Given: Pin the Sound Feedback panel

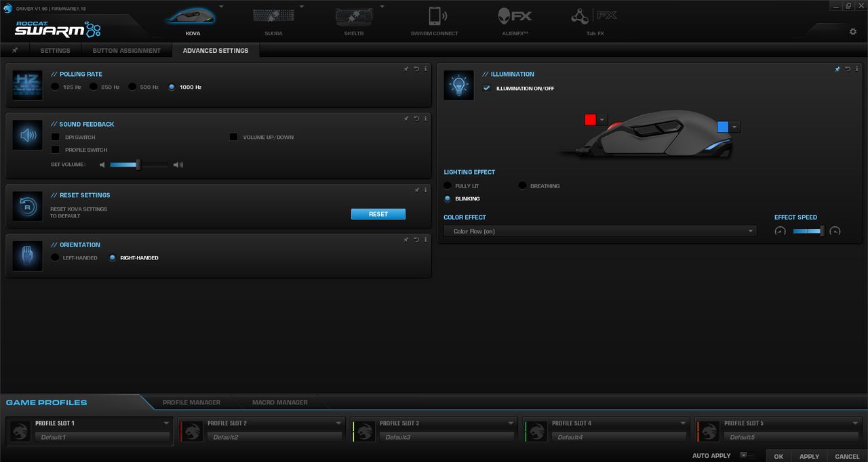Looking at the screenshot, I should [x=406, y=119].
